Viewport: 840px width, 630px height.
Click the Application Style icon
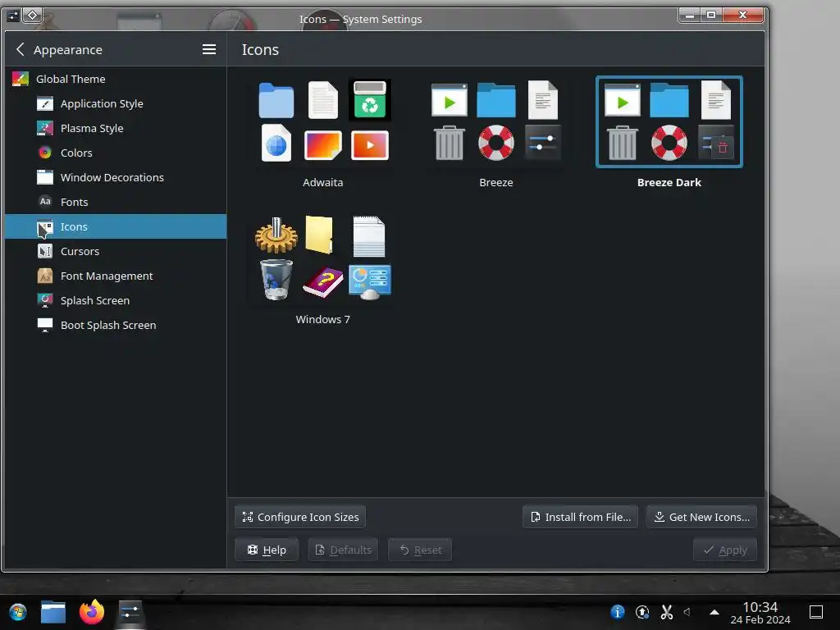(45, 103)
